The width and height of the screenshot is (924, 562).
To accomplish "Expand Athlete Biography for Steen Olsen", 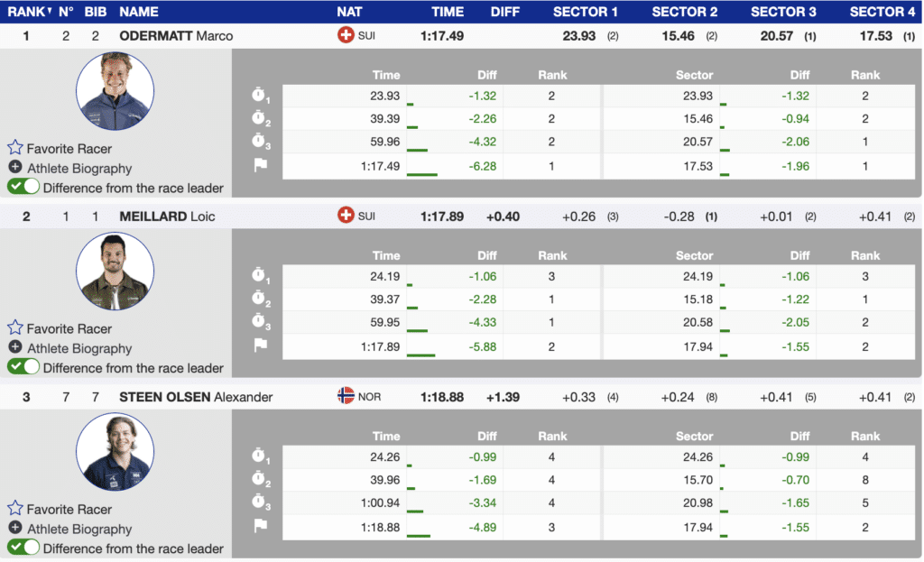I will click(15, 529).
